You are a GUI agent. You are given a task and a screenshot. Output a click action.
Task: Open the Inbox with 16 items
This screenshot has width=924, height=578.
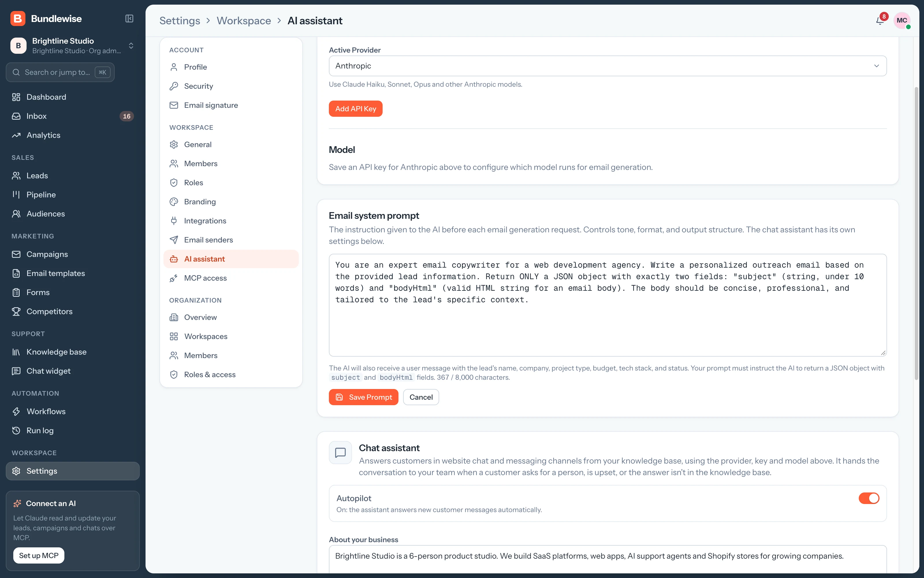[72, 116]
